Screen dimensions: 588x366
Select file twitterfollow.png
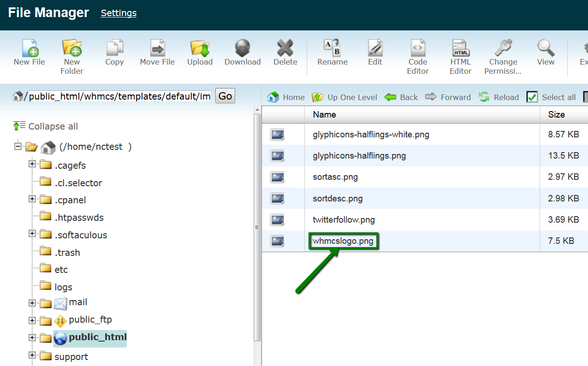[344, 219]
